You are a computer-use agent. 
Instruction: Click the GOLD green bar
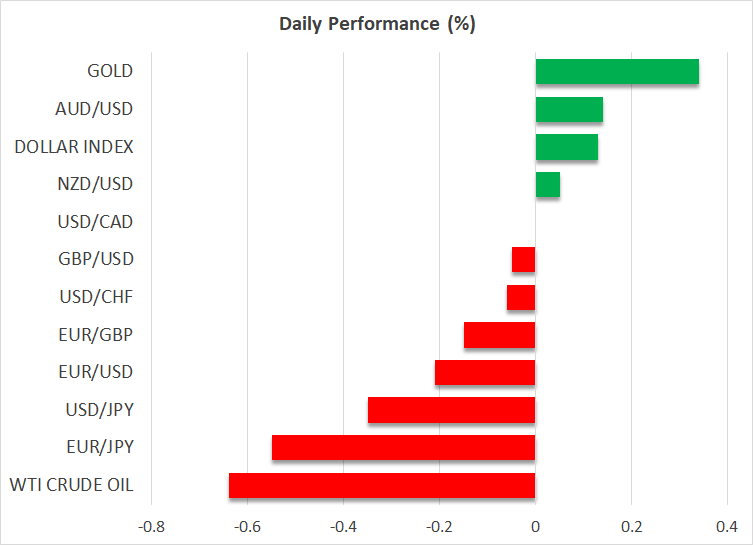tap(617, 72)
